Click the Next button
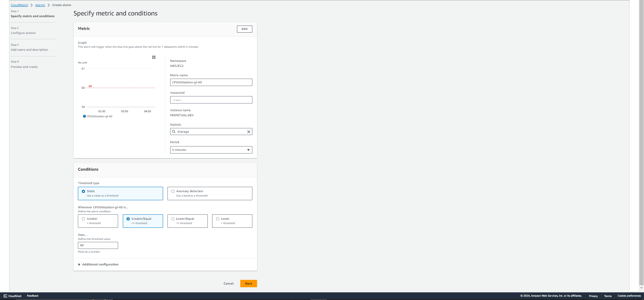644x300 pixels. 249,284
